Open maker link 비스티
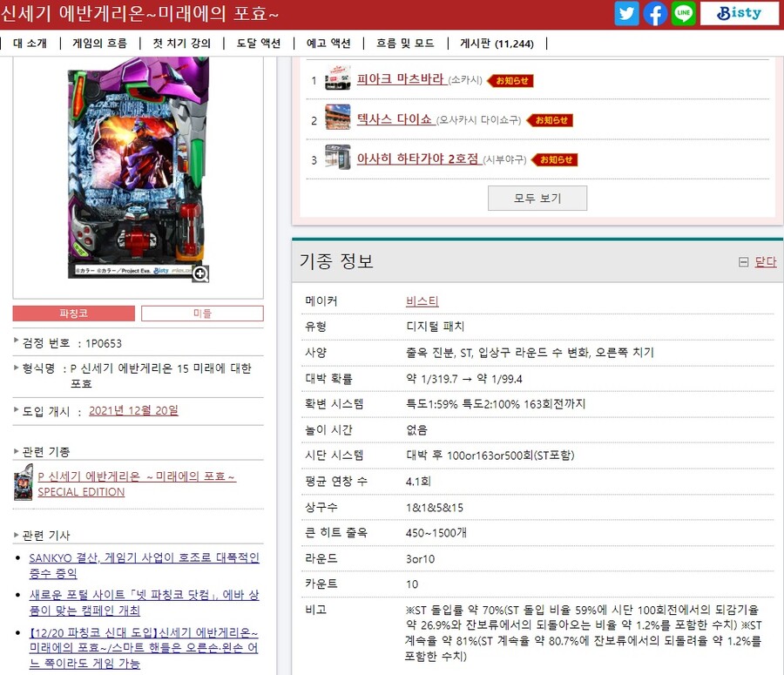Viewport: 784px width, 675px height. (422, 301)
